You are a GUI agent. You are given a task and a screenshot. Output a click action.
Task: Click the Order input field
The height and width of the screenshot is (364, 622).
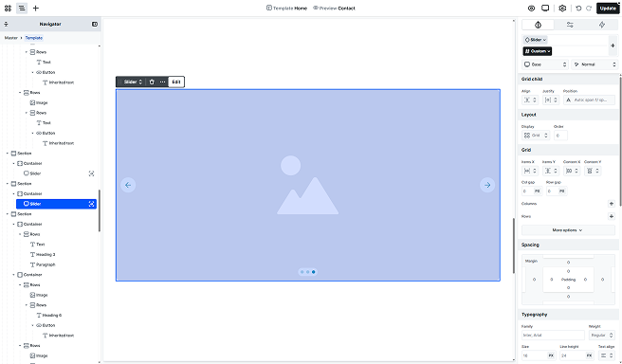[560, 136]
